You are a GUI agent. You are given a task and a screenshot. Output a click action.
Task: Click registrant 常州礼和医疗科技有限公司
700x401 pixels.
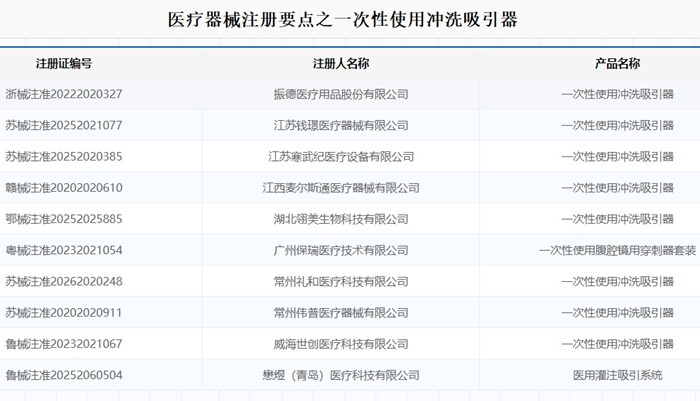[x=341, y=282]
